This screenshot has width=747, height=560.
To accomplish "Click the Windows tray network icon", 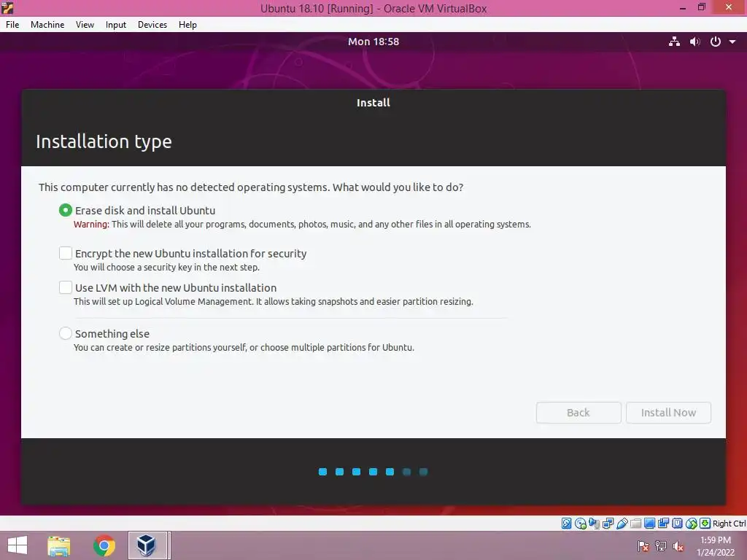I will 661,546.
